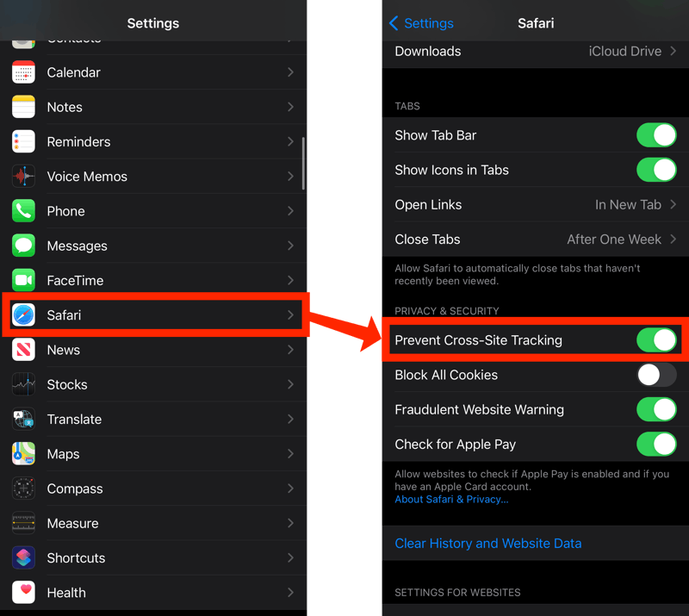Viewport: 689px width, 616px height.
Task: Tap the Stocks chart icon
Action: tap(23, 384)
